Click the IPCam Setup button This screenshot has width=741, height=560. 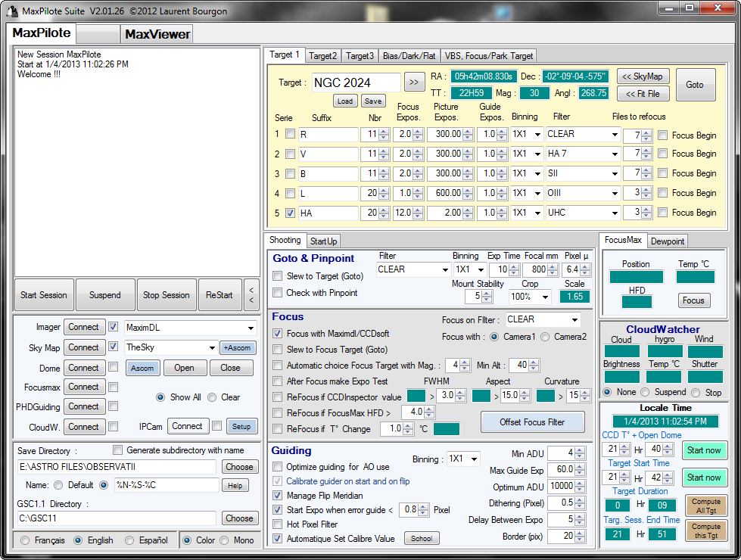(x=241, y=426)
